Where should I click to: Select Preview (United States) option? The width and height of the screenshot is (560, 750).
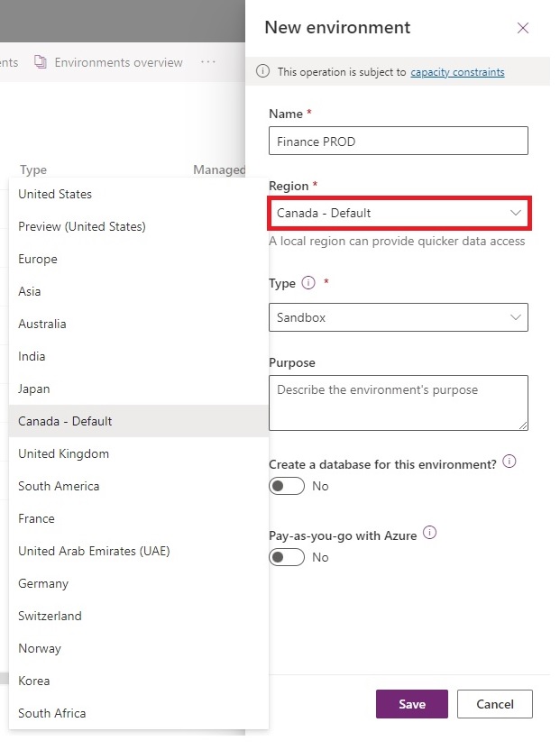tap(82, 226)
